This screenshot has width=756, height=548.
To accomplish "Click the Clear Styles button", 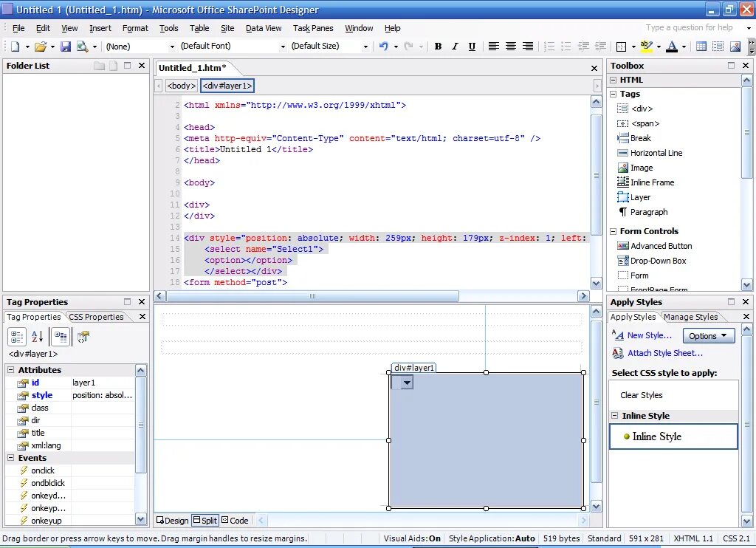I will click(641, 395).
